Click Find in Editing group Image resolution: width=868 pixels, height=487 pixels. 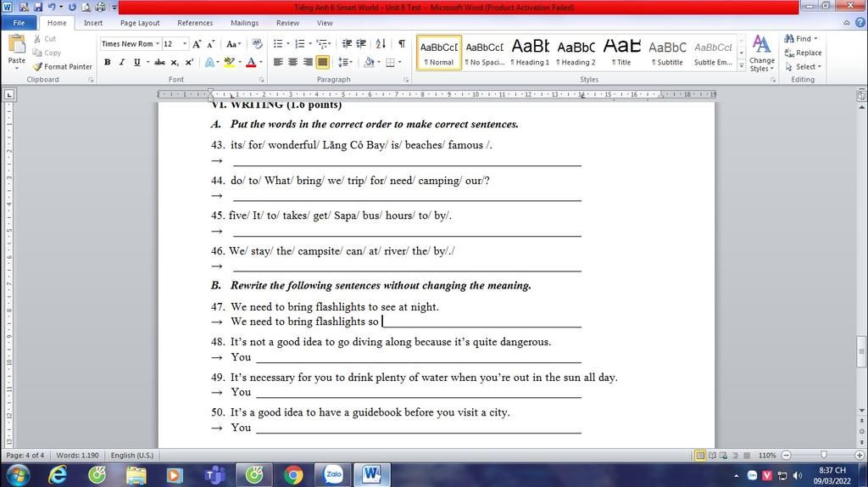coord(801,39)
